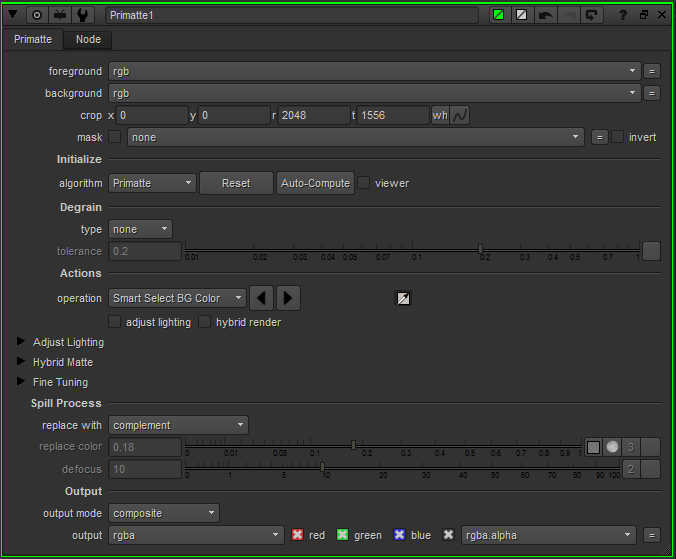Open help with the question mark icon
676x559 pixels.
coord(623,15)
